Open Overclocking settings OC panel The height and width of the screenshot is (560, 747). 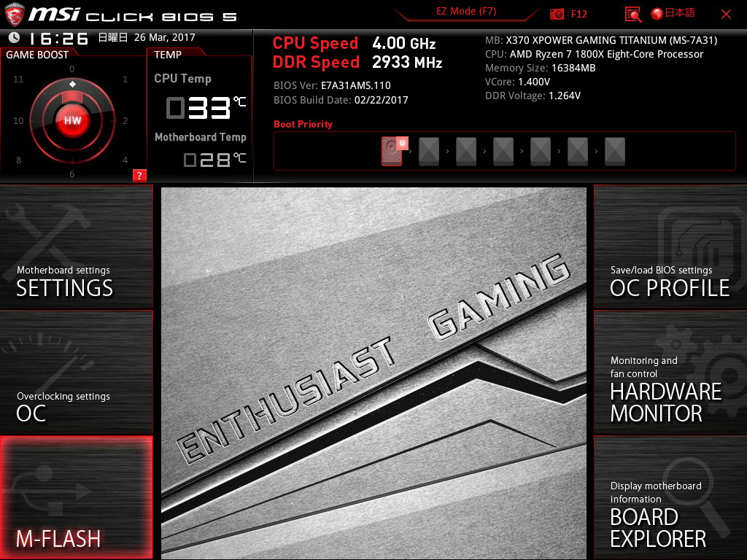coord(76,373)
